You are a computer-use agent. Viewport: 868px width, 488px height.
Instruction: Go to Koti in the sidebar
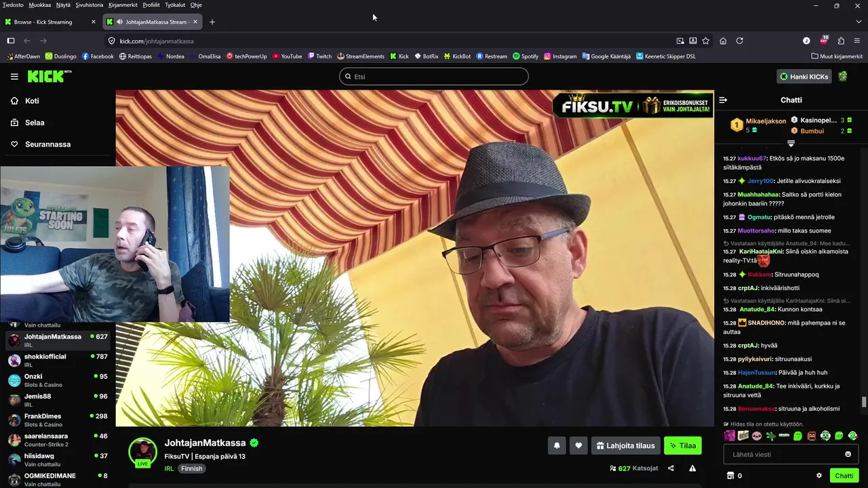click(25, 101)
